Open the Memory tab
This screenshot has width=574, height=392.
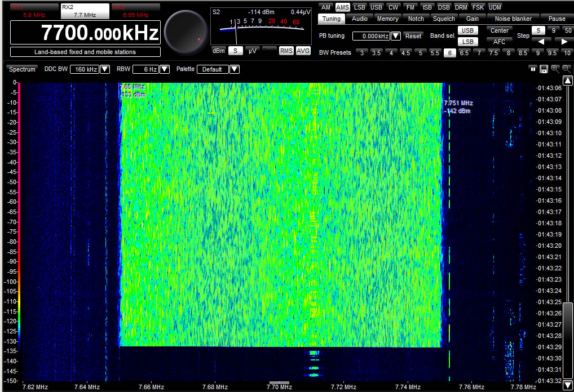388,19
